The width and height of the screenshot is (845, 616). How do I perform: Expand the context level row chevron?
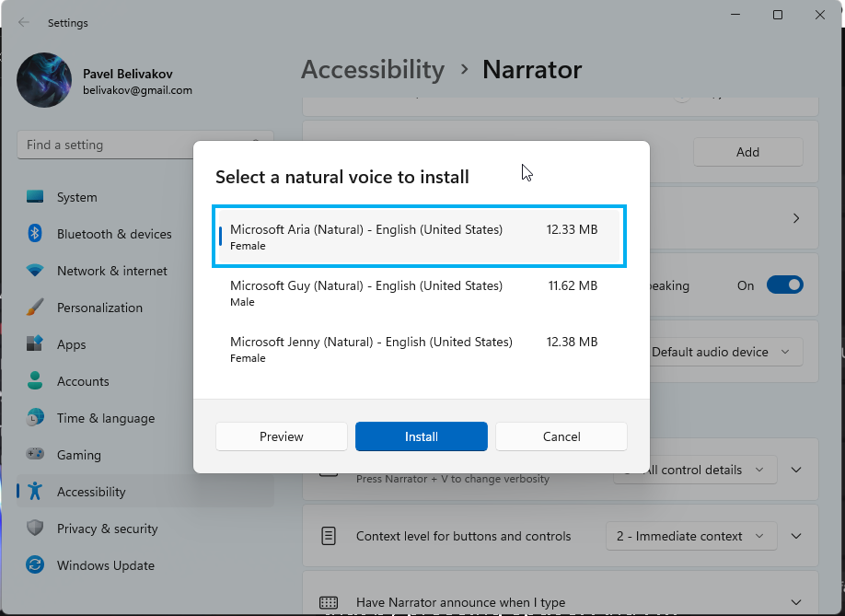(796, 536)
